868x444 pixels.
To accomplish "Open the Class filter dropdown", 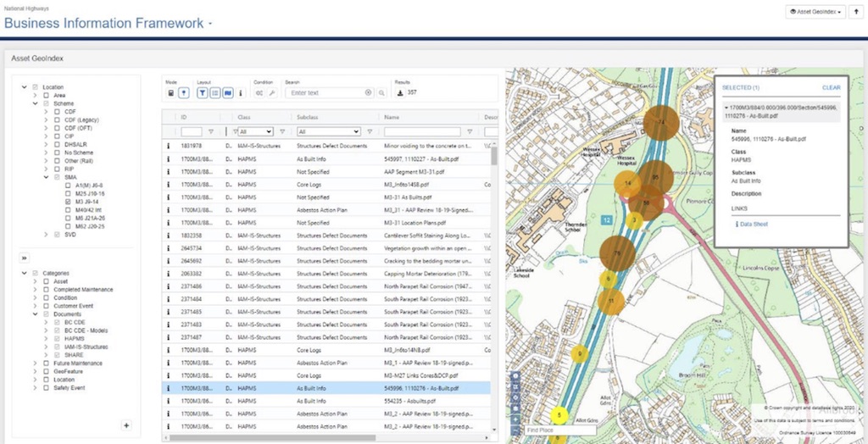I will click(x=255, y=132).
